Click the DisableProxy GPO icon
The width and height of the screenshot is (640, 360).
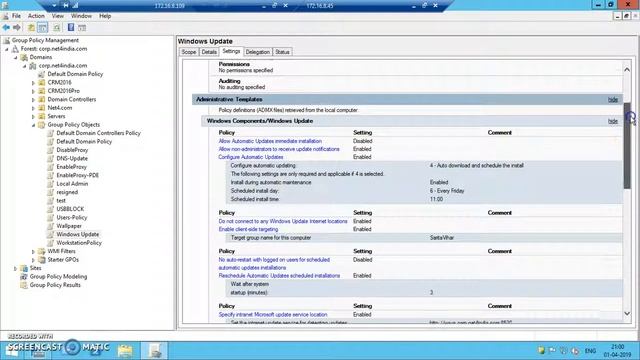pyautogui.click(x=51, y=150)
